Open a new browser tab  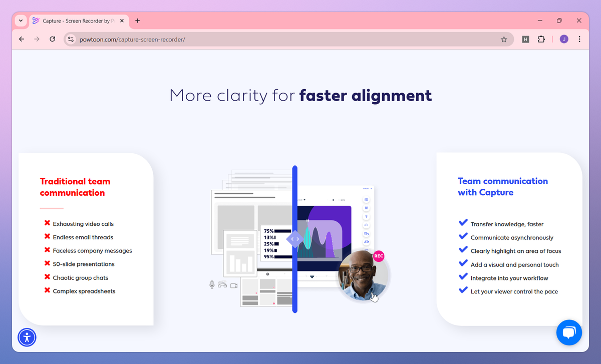(x=138, y=21)
